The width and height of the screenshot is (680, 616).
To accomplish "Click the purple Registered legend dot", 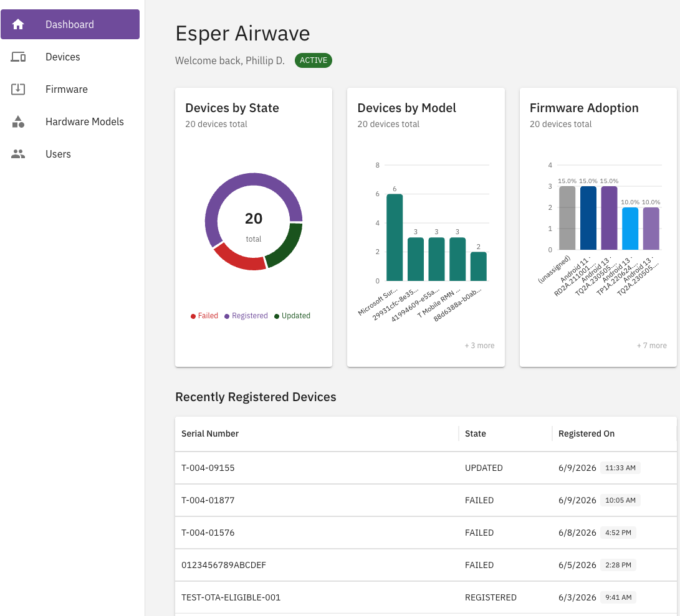I will pyautogui.click(x=227, y=316).
